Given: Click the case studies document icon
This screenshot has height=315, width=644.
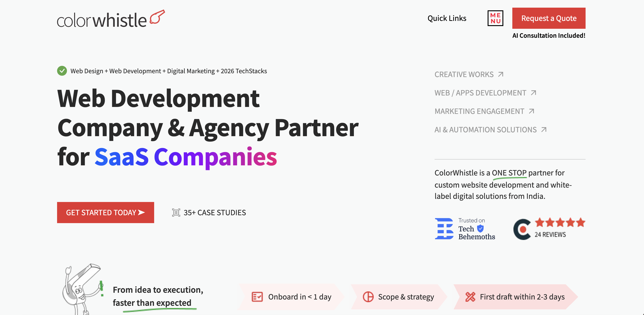Looking at the screenshot, I should tap(176, 213).
